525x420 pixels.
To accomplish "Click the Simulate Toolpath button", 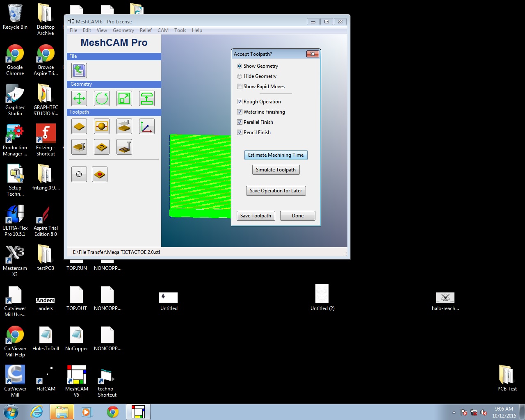I will 276,170.
